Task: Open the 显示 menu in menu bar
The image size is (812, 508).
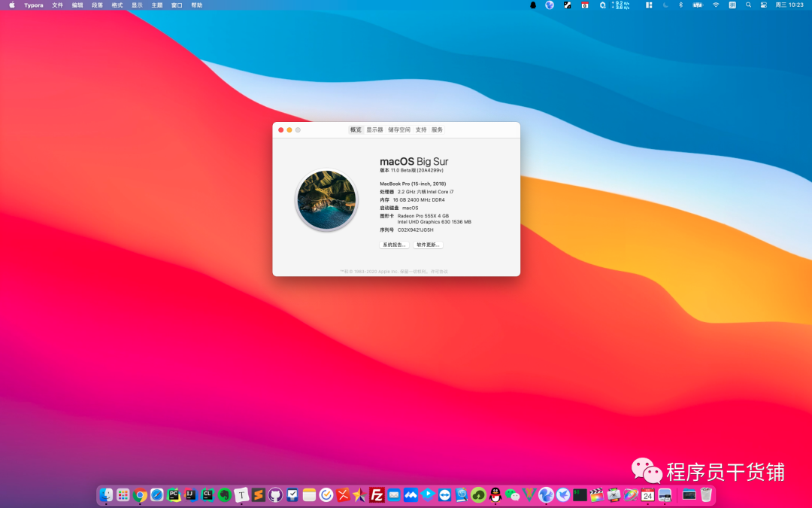Action: pyautogui.click(x=137, y=5)
